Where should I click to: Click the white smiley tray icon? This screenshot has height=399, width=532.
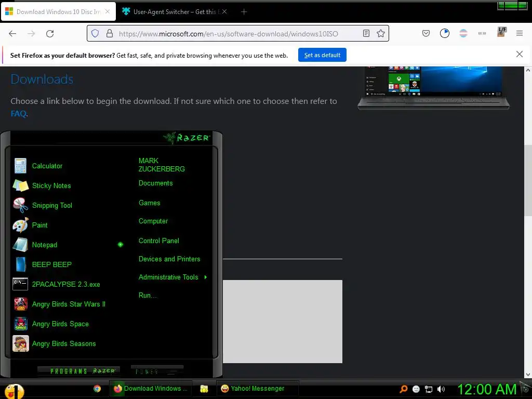pyautogui.click(x=416, y=389)
